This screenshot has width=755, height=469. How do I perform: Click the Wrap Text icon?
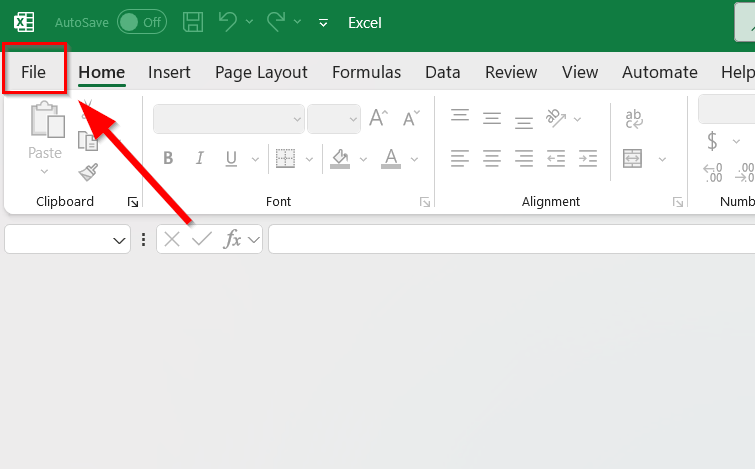click(633, 119)
